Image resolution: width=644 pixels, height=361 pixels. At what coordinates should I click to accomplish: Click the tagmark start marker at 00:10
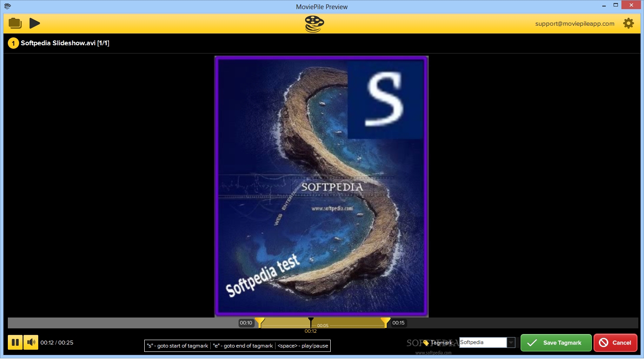[x=259, y=322]
